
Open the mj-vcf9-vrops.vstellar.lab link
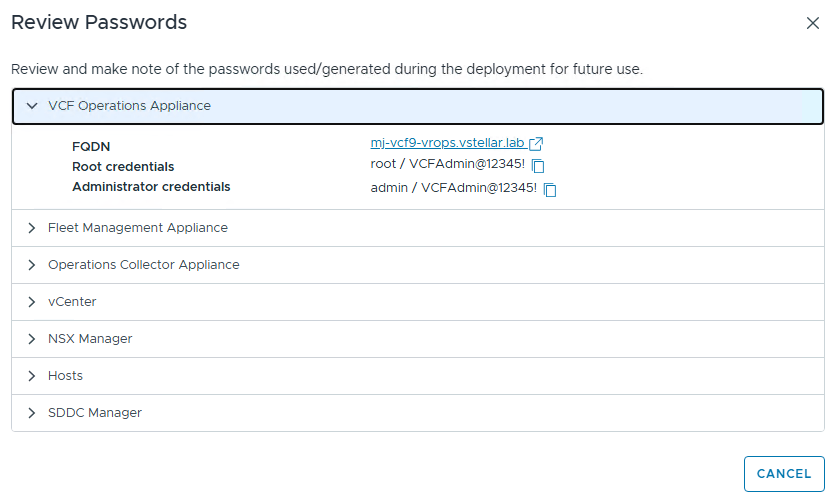coord(447,144)
